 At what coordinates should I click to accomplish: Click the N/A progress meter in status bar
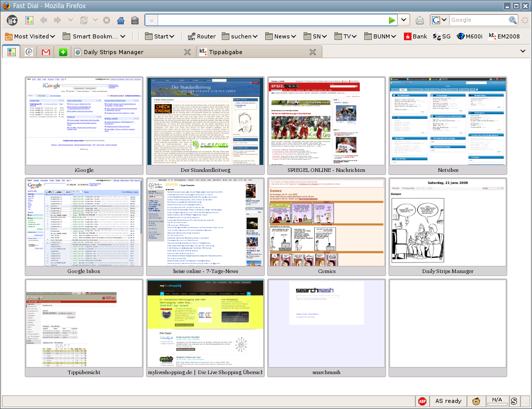pyautogui.click(x=497, y=401)
